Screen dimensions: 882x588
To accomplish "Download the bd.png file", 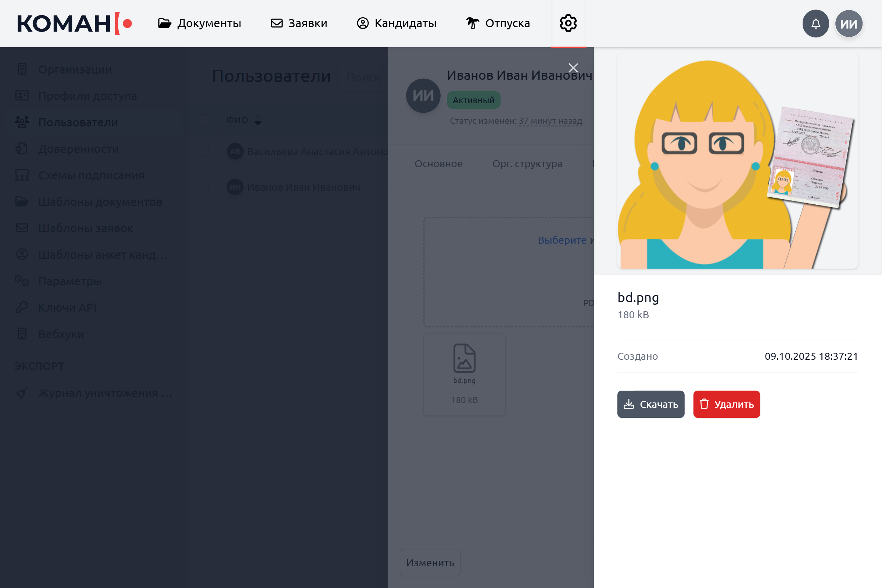I will [650, 404].
